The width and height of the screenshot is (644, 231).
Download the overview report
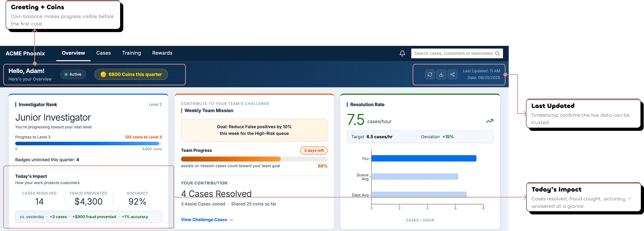[x=441, y=74]
